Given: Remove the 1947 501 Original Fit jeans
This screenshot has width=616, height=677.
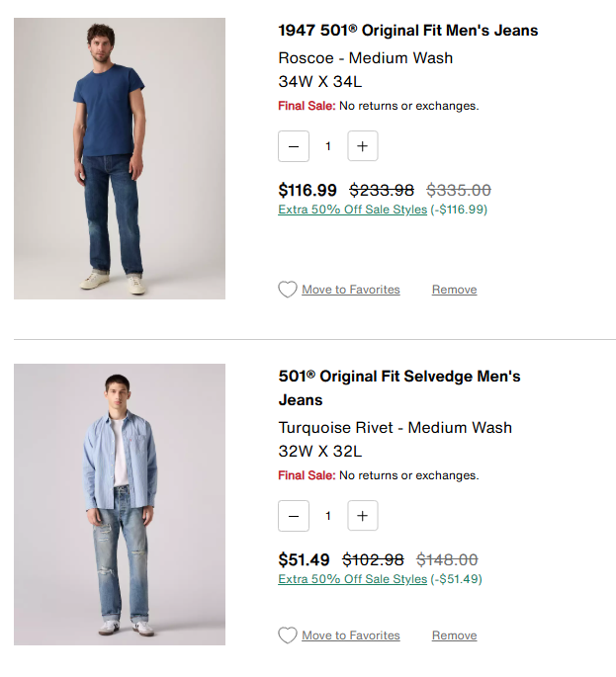Looking at the screenshot, I should [x=454, y=290].
